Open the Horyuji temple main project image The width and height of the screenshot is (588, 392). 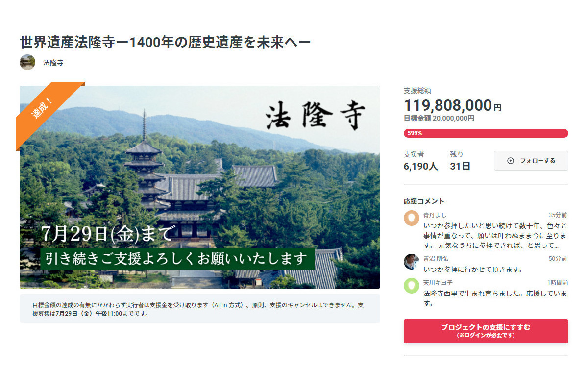pos(200,187)
